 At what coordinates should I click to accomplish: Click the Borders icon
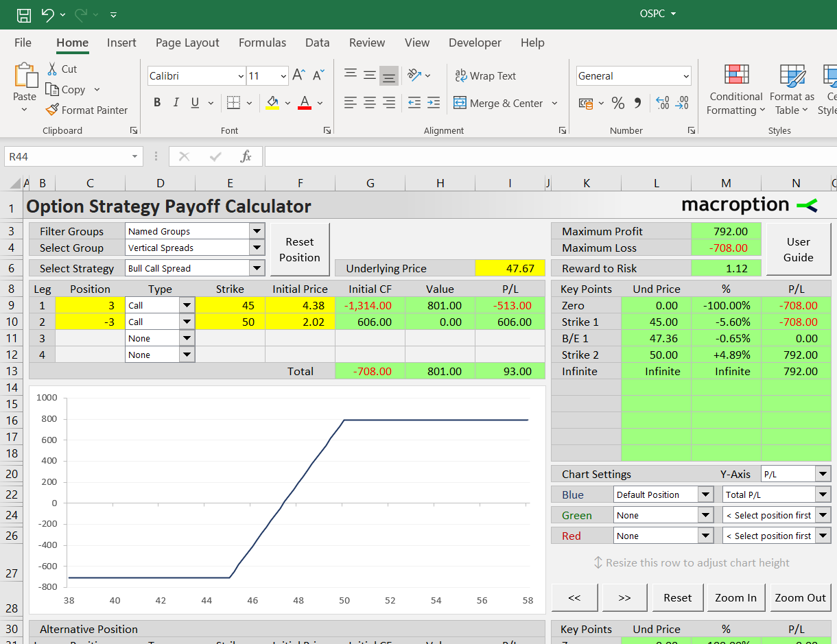point(233,103)
